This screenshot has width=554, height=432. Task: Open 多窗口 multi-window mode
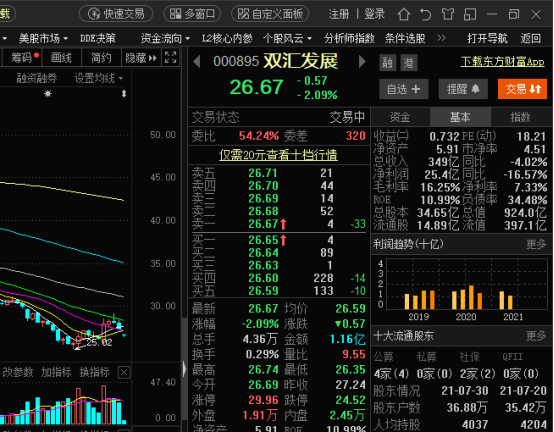(192, 14)
